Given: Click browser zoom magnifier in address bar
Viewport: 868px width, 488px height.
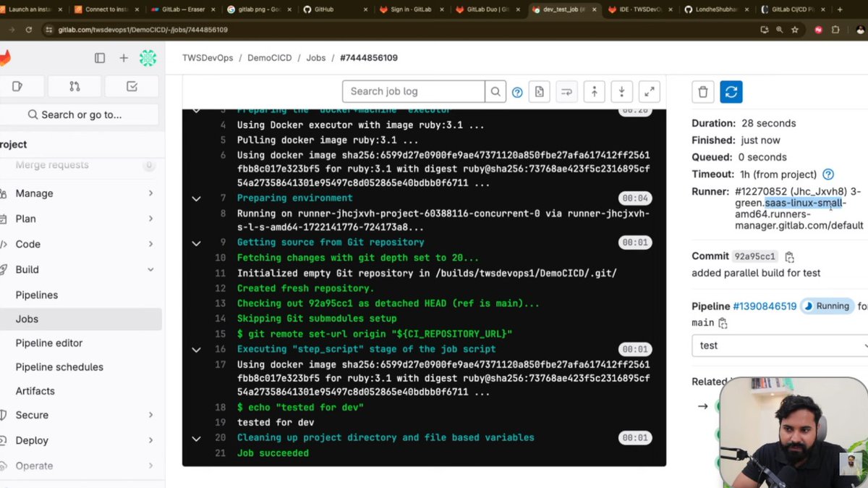Looking at the screenshot, I should [780, 30].
